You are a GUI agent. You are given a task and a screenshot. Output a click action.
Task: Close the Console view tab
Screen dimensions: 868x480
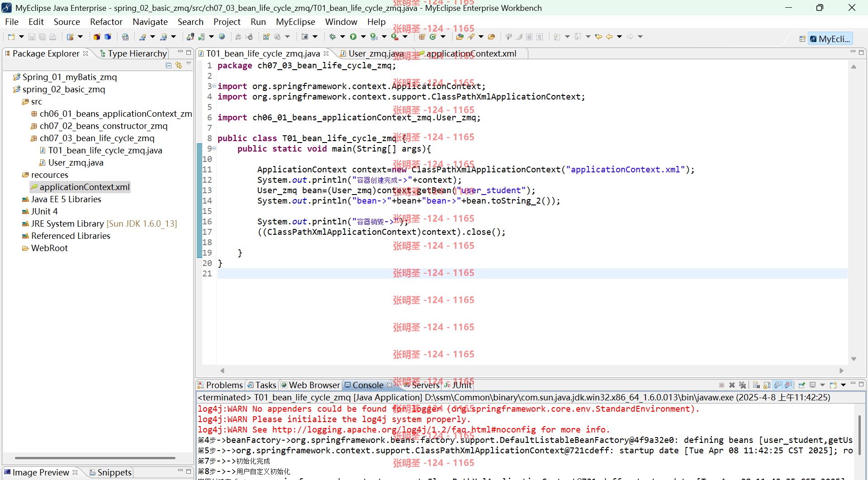389,385
